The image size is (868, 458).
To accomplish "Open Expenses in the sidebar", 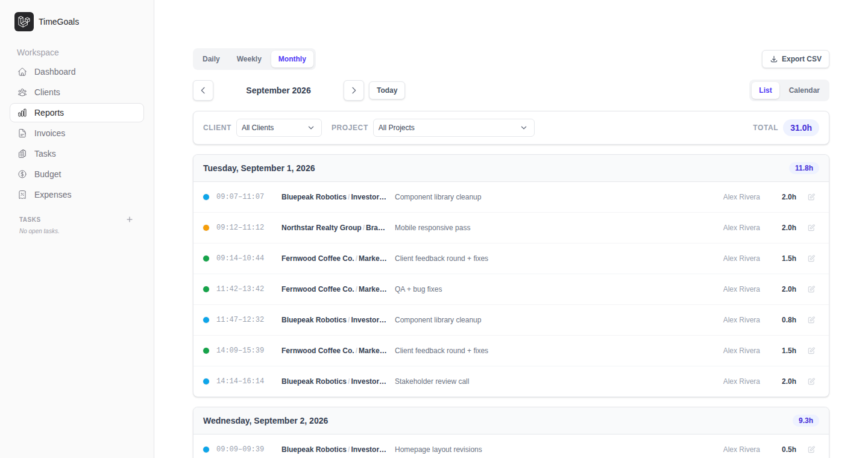I will [x=77, y=195].
